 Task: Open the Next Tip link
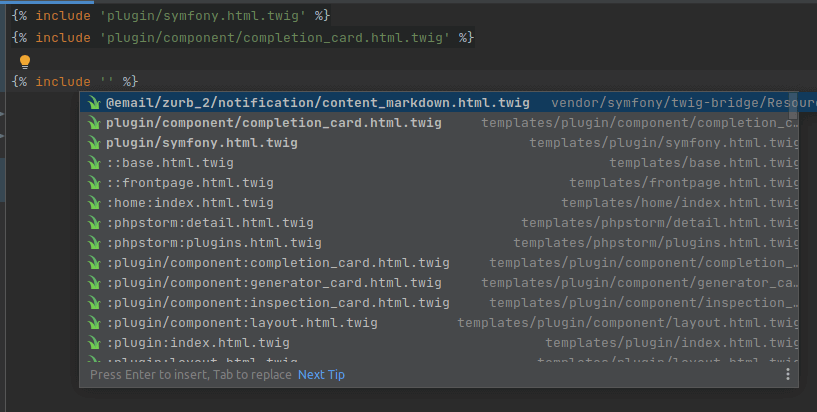coord(321,374)
